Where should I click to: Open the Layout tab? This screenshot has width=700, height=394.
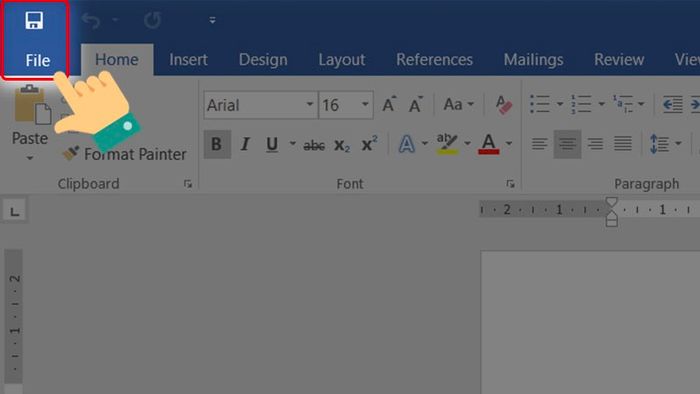[x=342, y=59]
